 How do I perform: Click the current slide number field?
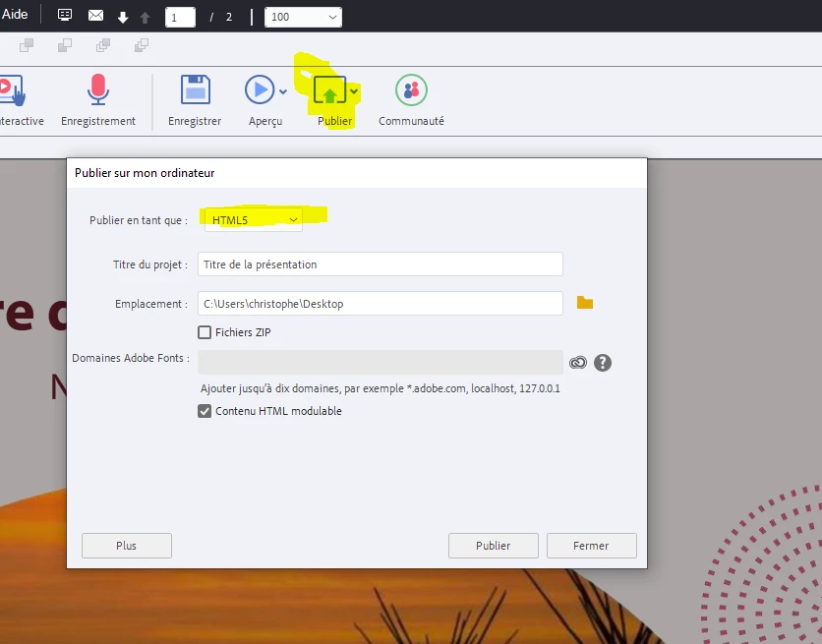(180, 17)
